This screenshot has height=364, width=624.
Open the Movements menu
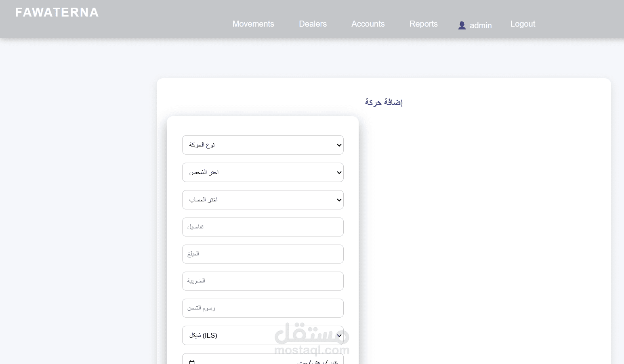coord(253,24)
